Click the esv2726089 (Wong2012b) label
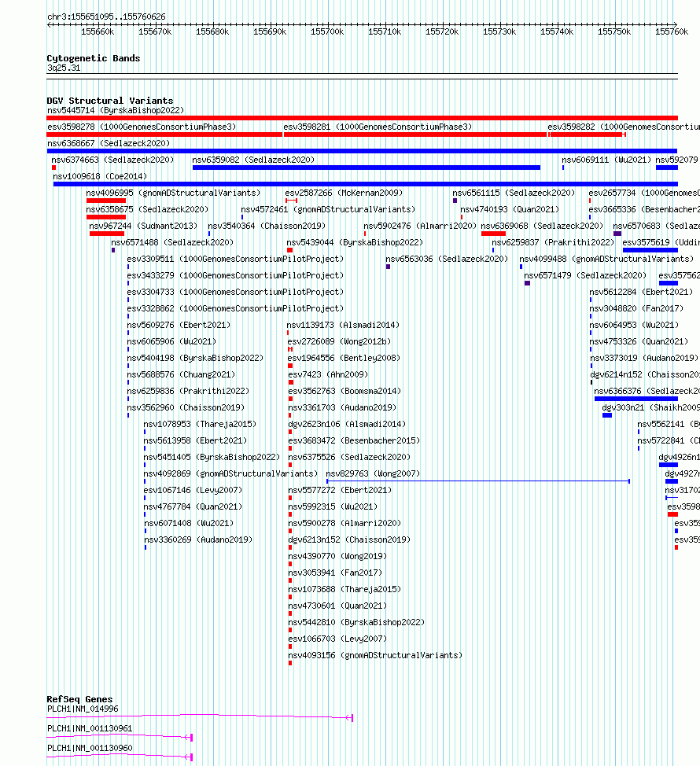Screen dimensions: 700x766 [x=339, y=342]
